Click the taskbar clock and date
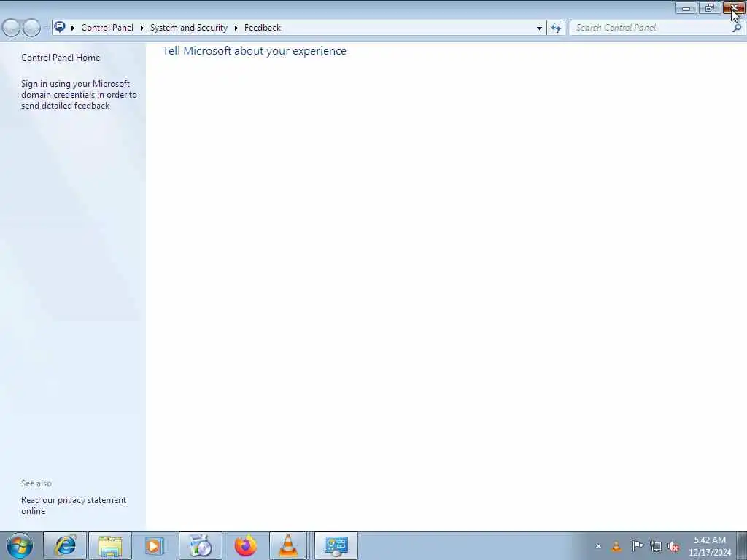The width and height of the screenshot is (747, 560). 709,545
